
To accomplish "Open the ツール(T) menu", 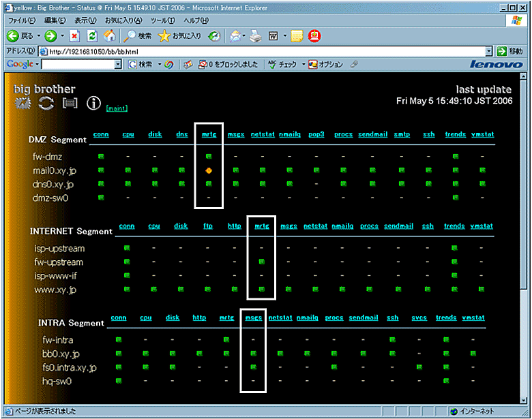I will pyautogui.click(x=162, y=20).
